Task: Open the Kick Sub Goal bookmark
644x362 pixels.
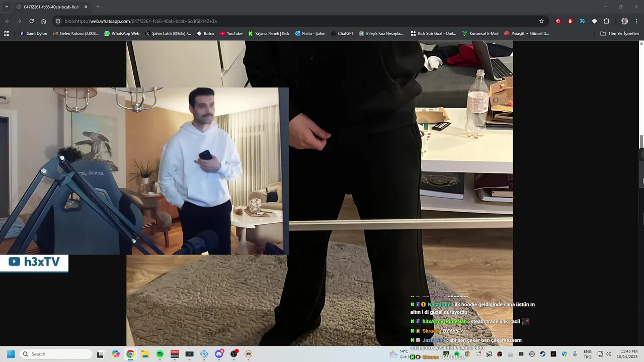Action: point(433,34)
